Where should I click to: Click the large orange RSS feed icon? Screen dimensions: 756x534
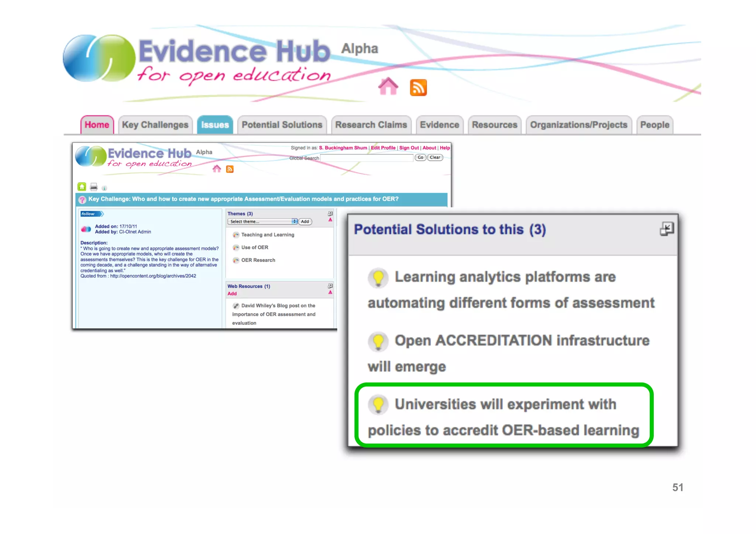pyautogui.click(x=418, y=87)
